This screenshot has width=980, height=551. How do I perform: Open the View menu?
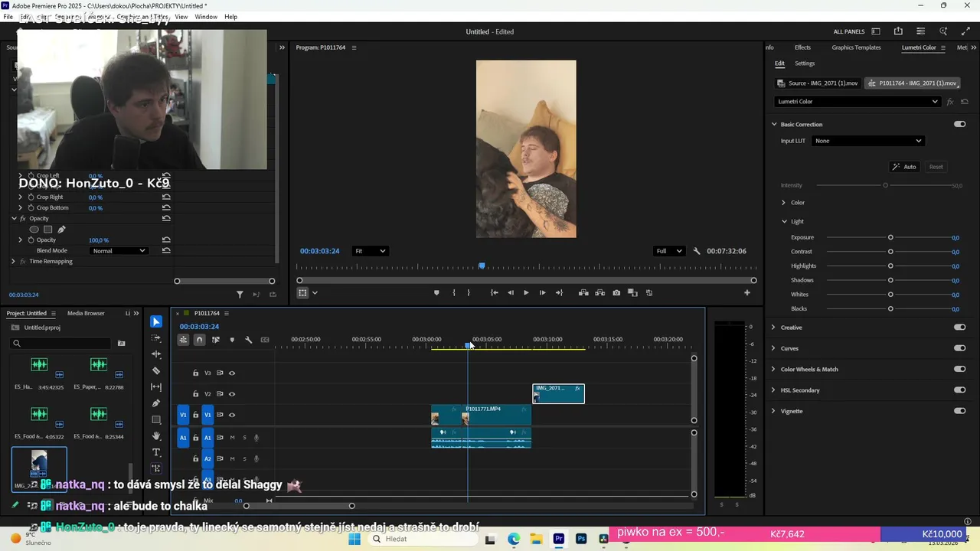coord(181,17)
